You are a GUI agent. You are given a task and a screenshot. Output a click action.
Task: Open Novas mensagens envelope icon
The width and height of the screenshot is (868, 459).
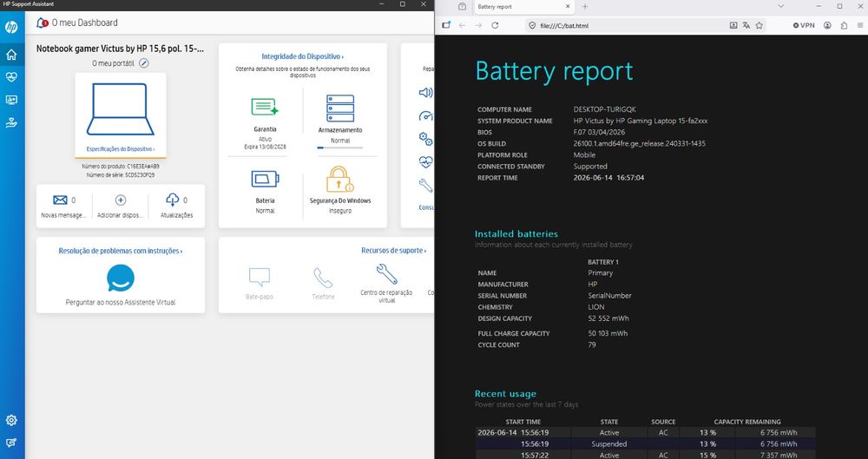pyautogui.click(x=61, y=200)
